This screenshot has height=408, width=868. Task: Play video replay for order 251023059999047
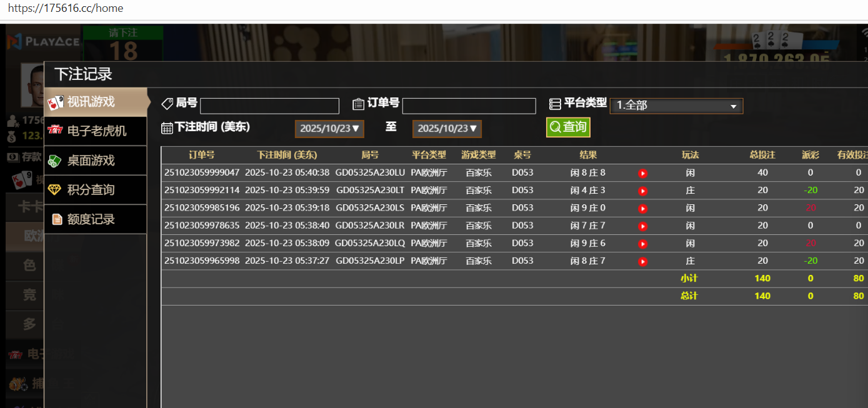642,173
